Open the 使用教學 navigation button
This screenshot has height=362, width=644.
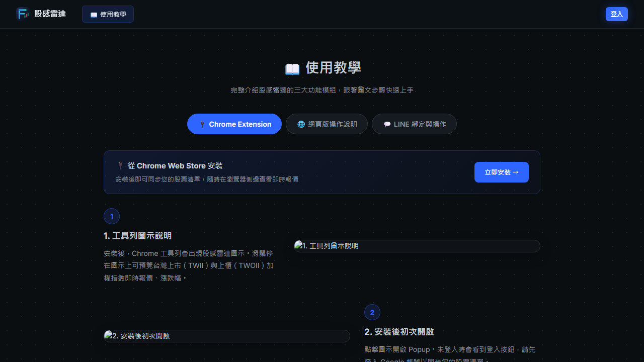108,14
